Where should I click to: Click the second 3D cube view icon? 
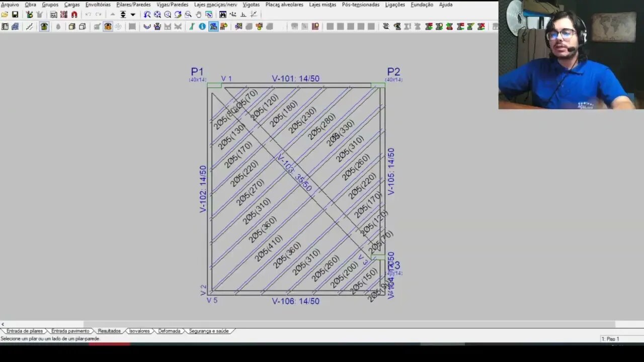pyautogui.click(x=82, y=27)
